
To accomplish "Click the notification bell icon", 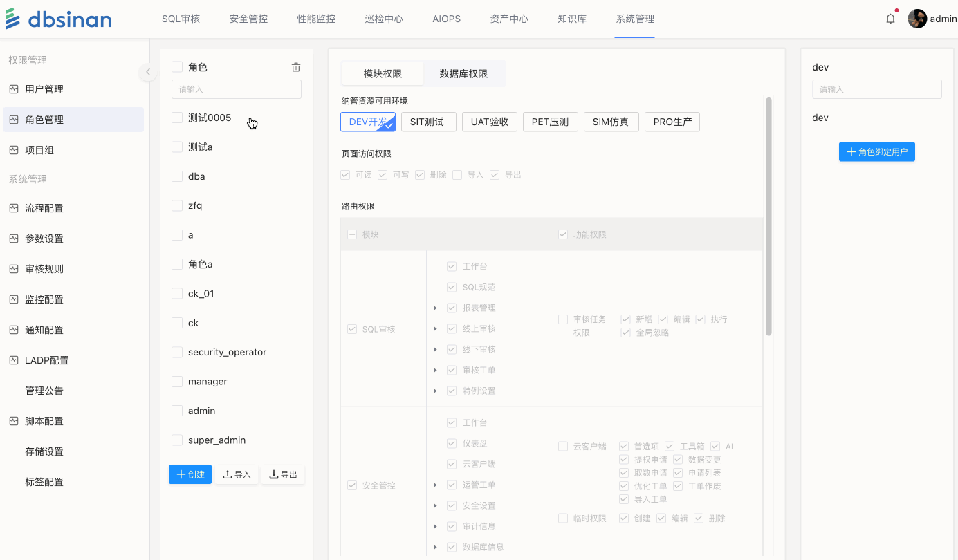I will (890, 19).
